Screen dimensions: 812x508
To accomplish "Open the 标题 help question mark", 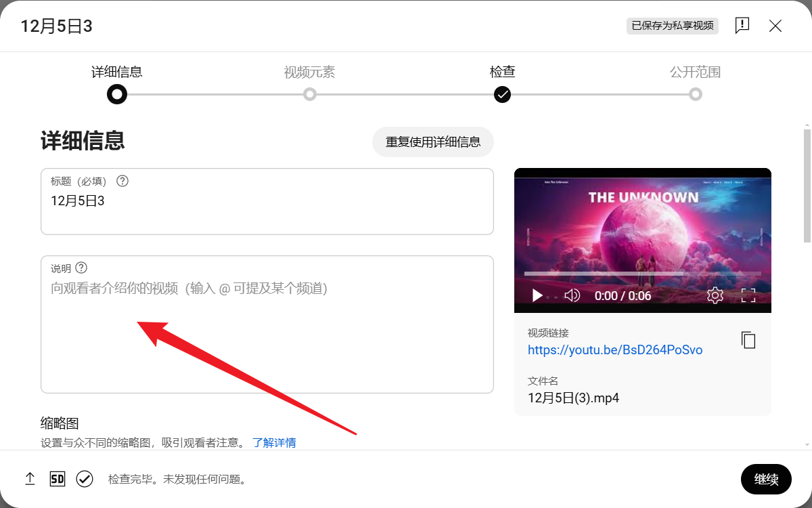I will click(x=122, y=181).
